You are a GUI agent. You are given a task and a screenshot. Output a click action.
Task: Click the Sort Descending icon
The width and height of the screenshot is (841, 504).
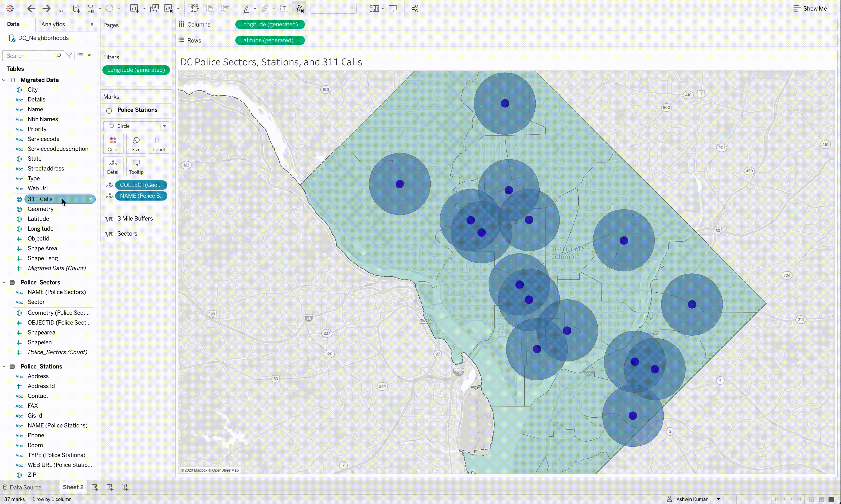coord(225,8)
